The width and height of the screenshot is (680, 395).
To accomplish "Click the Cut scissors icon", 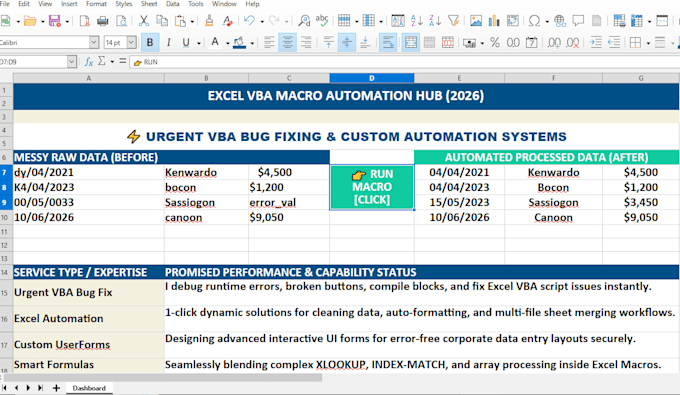I will tap(144, 20).
